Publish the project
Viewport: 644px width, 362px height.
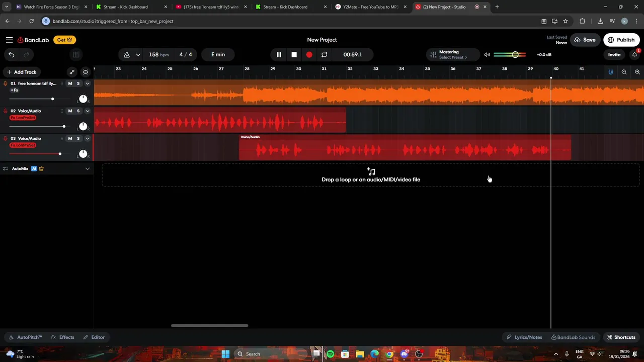point(621,40)
